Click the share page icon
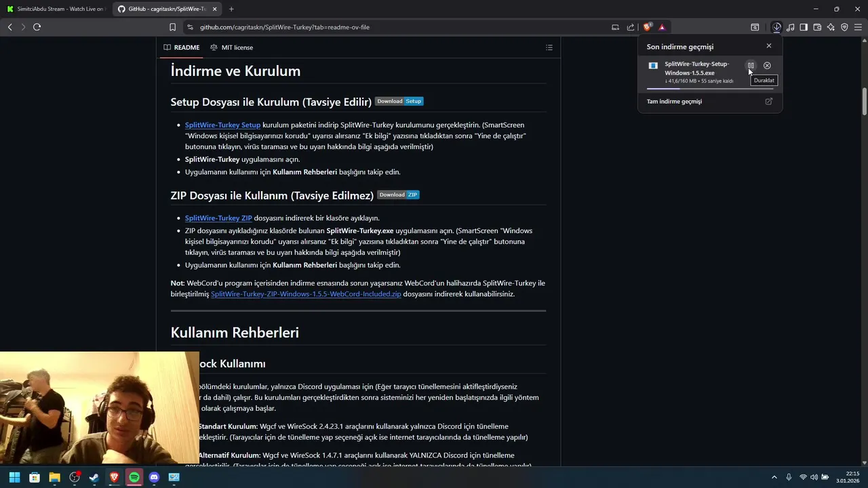Viewport: 868px width, 488px height. 631,27
